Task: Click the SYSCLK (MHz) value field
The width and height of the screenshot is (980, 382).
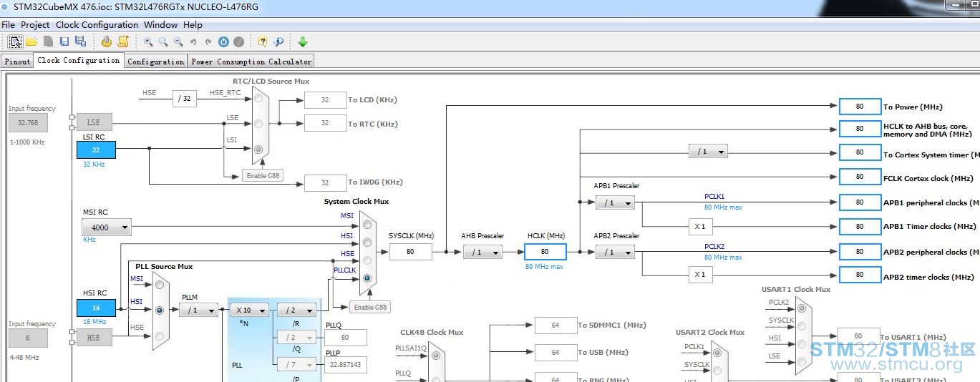Action: pos(411,252)
